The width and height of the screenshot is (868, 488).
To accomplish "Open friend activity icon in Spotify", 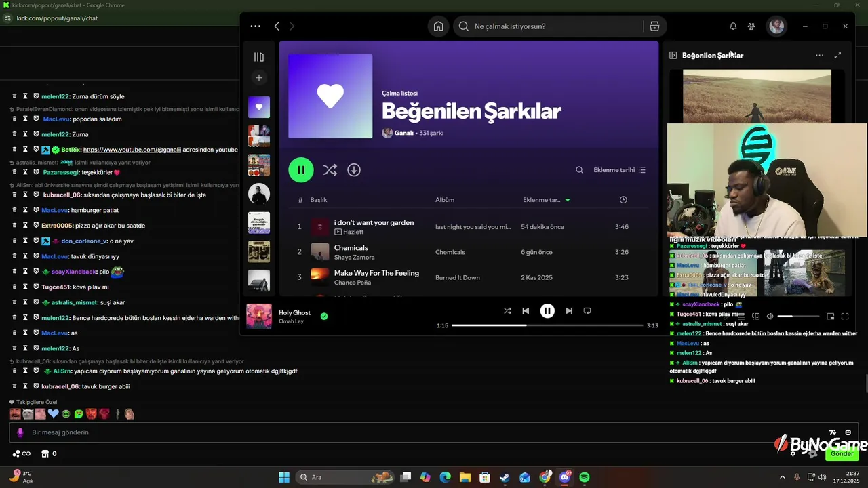I will [x=751, y=26].
